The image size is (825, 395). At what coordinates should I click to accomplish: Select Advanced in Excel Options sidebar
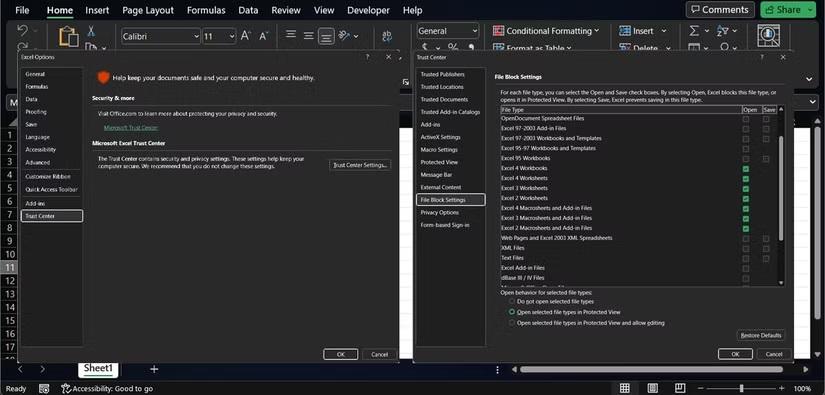point(38,163)
